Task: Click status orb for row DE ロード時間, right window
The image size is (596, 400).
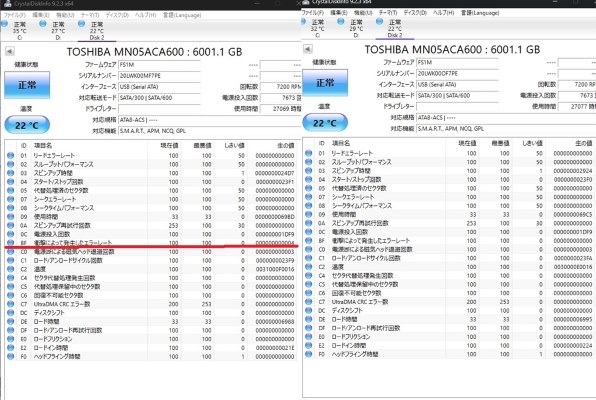Action: 309,319
